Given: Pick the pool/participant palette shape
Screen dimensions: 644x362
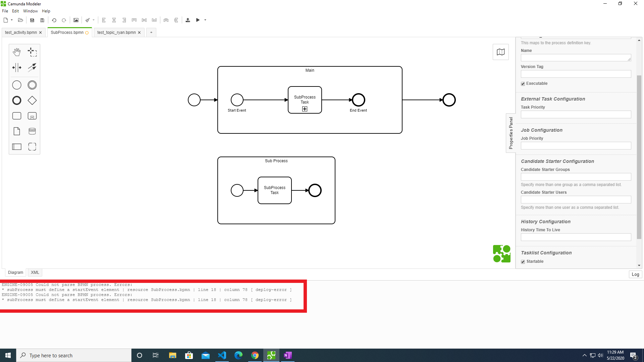Looking at the screenshot, I should click(x=17, y=147).
